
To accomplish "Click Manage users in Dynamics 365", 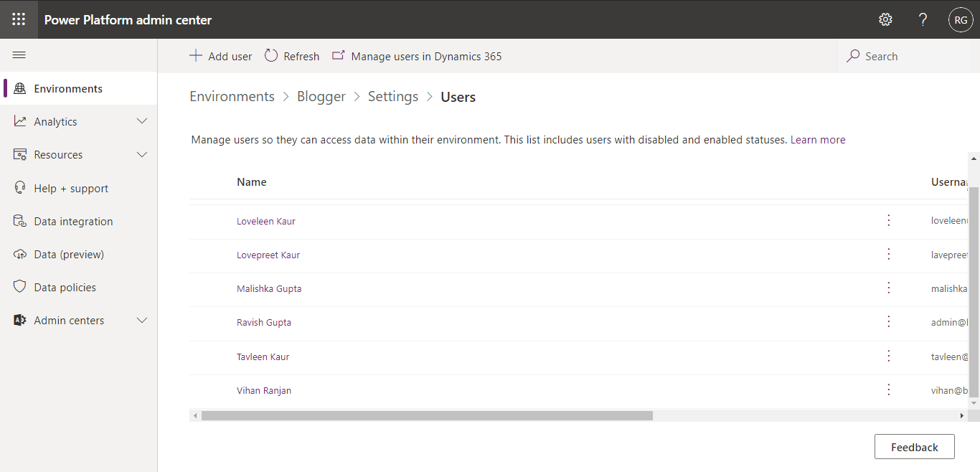I will [417, 56].
